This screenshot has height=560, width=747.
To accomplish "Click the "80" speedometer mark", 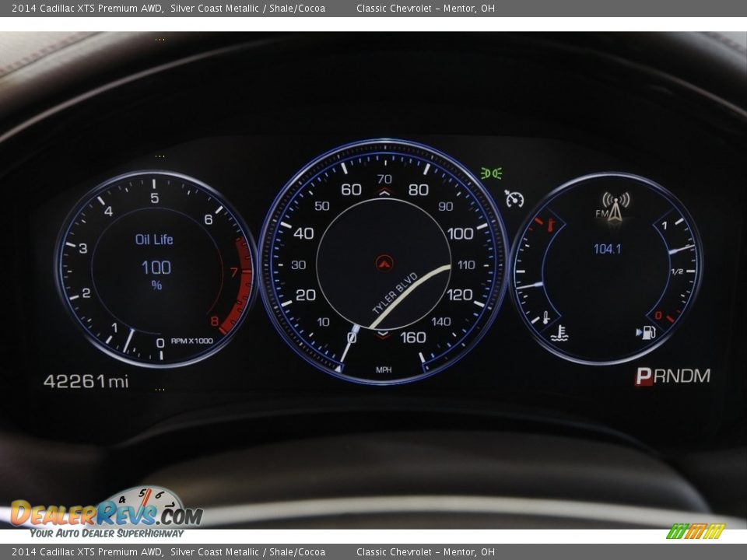I will pyautogui.click(x=419, y=190).
